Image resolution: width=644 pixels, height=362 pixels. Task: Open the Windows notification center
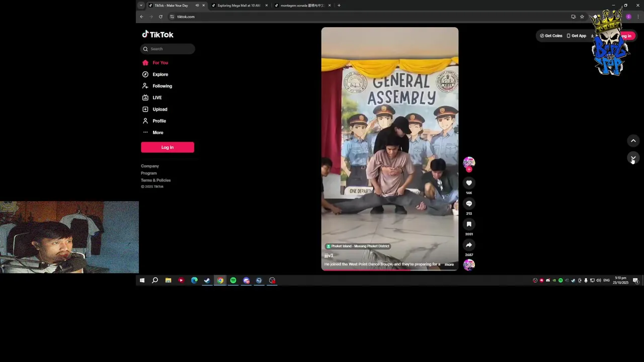pyautogui.click(x=635, y=281)
